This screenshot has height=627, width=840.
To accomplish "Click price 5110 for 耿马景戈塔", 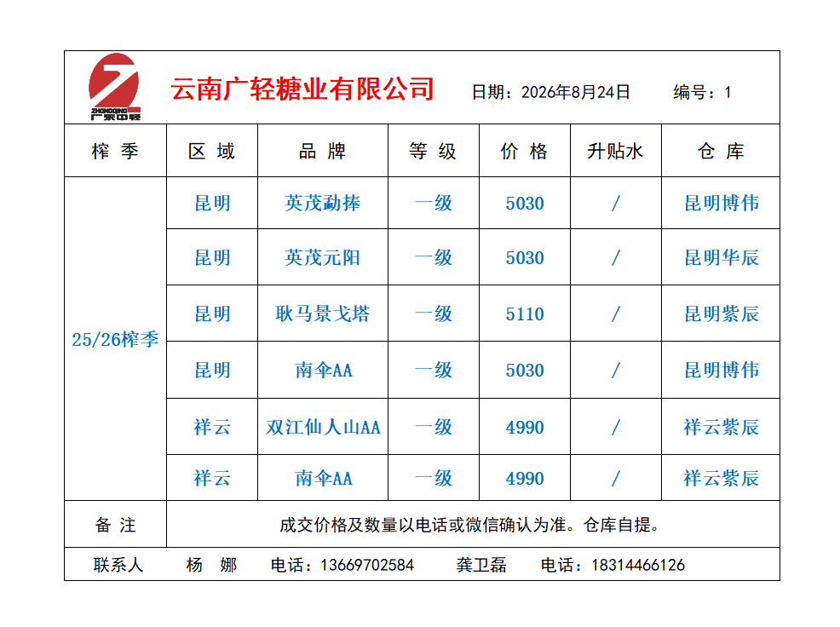I will click(x=525, y=314).
